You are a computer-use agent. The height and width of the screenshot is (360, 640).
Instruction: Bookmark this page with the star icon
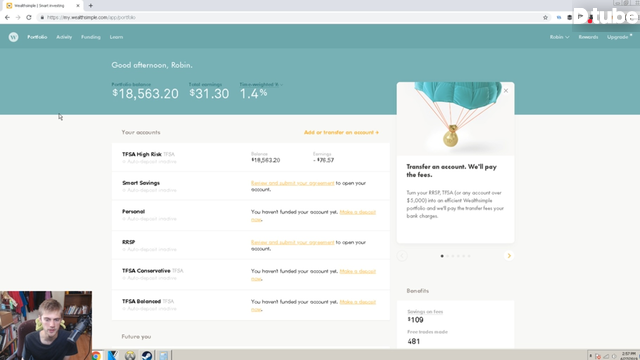coord(545,18)
